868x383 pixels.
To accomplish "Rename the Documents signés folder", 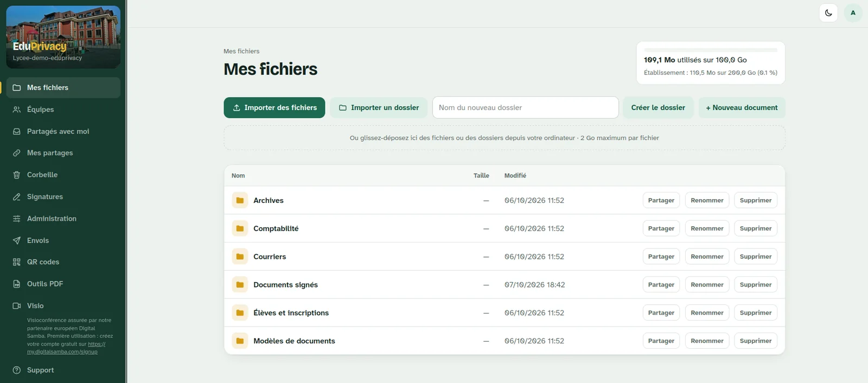I will coord(707,285).
